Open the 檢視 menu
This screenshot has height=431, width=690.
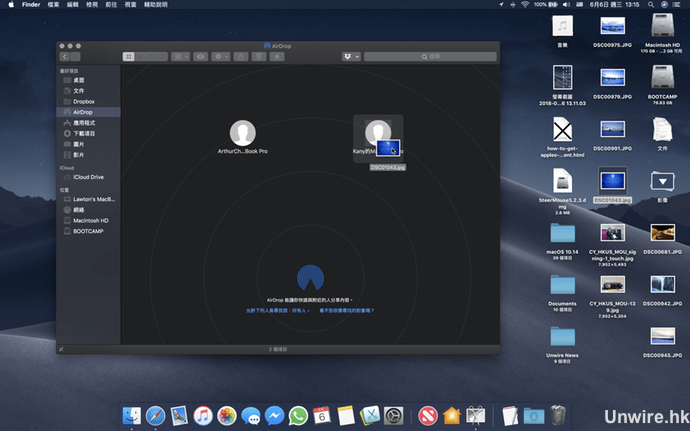92,4
